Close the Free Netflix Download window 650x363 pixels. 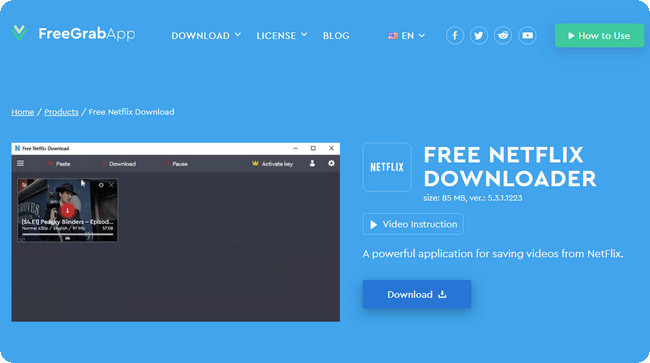[x=332, y=148]
